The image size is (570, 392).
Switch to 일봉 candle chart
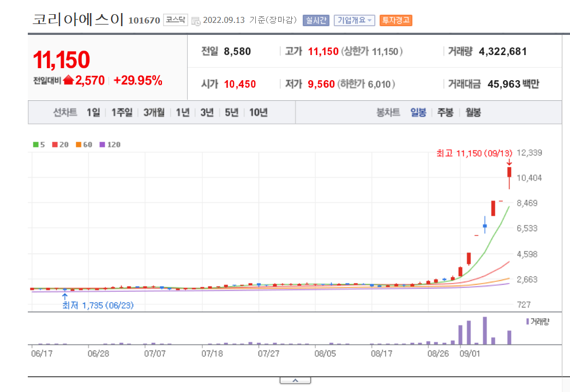pos(418,113)
